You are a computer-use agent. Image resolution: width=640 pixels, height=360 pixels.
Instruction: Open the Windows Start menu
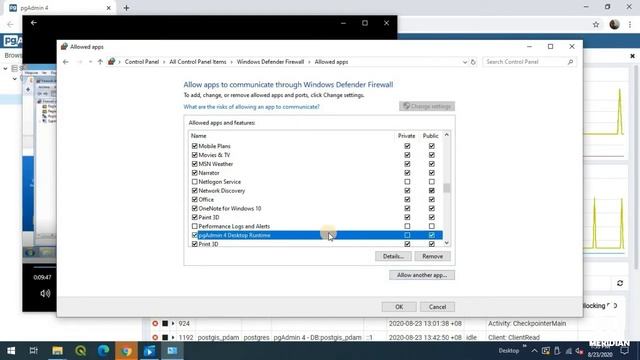11,351
